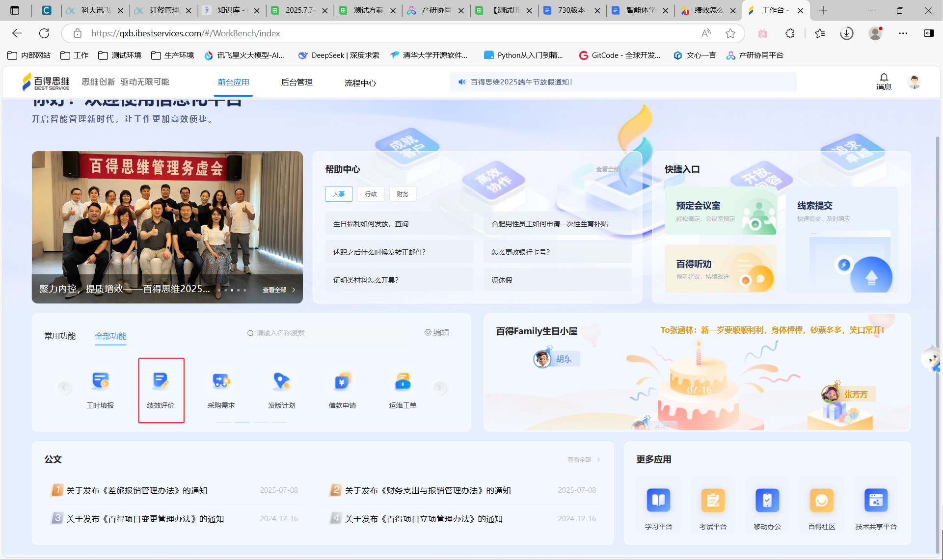Switch to the 订餐管理 browser tab
The height and width of the screenshot is (560, 943).
coord(163,10)
